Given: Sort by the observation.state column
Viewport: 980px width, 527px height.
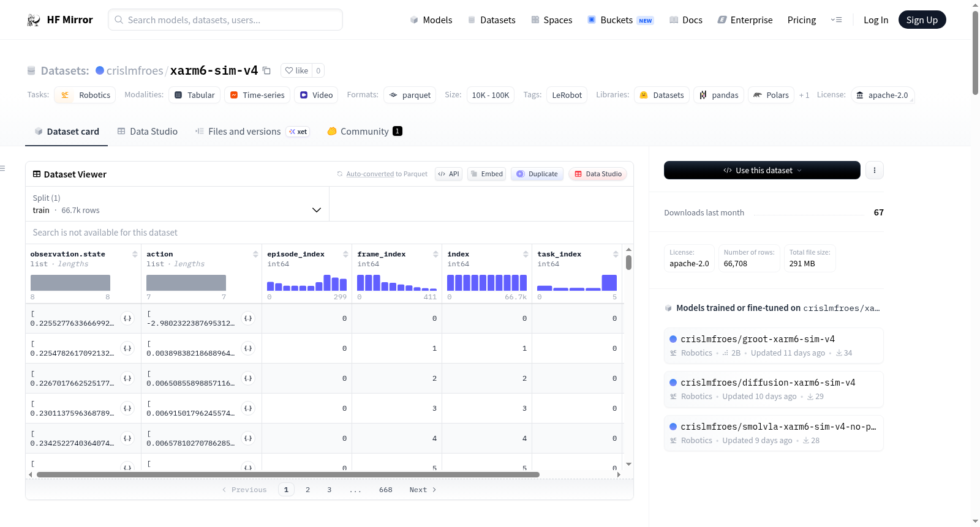Looking at the screenshot, I should point(135,254).
